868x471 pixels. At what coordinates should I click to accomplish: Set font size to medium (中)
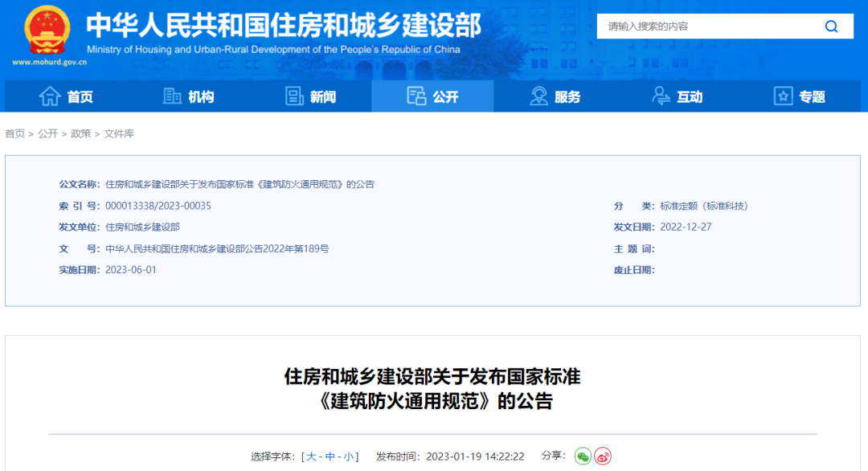click(x=330, y=457)
